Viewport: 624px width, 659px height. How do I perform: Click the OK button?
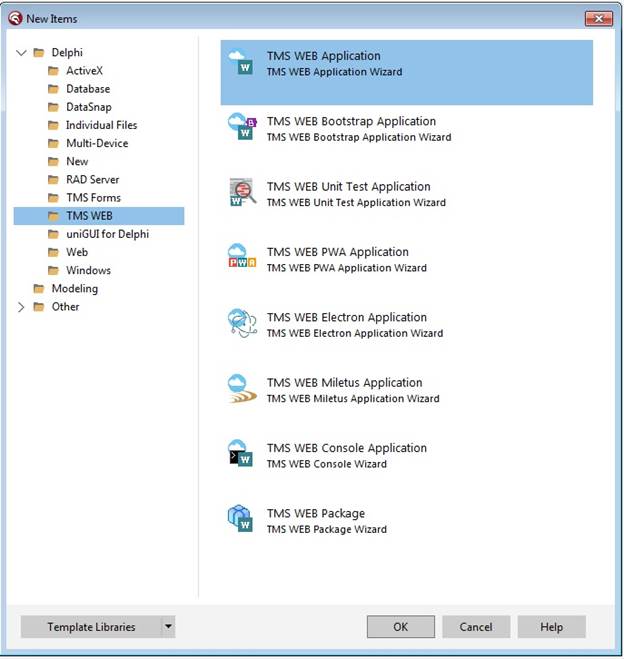(x=400, y=627)
